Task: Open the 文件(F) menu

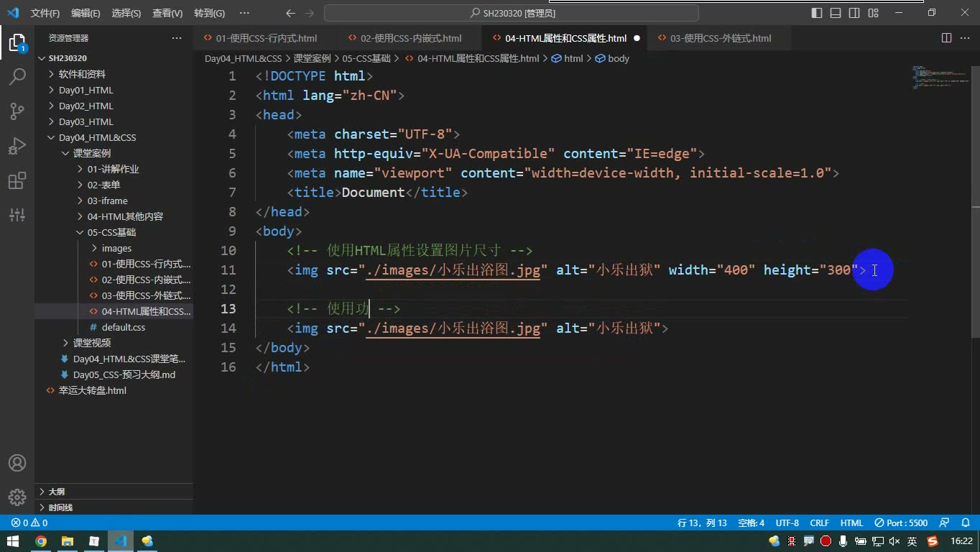Action: pos(45,13)
